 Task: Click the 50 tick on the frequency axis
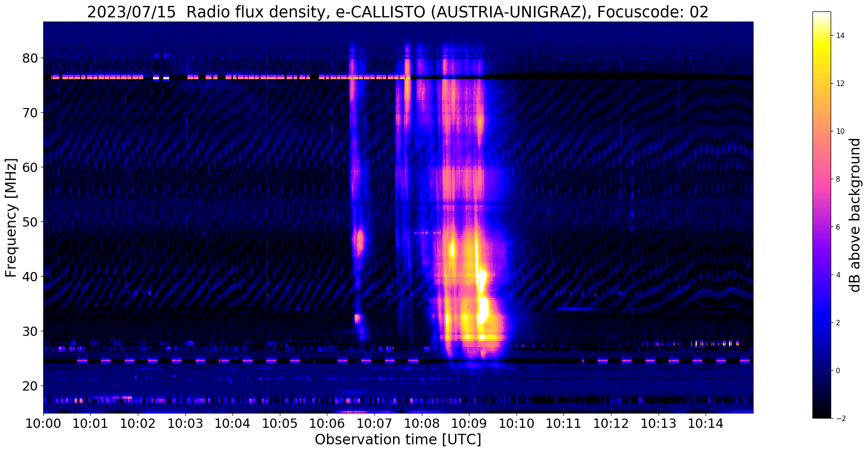point(30,222)
